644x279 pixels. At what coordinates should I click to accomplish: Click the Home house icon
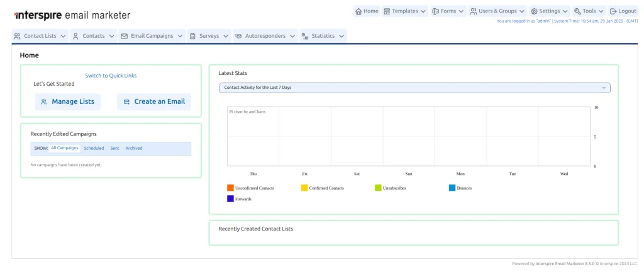click(x=358, y=11)
